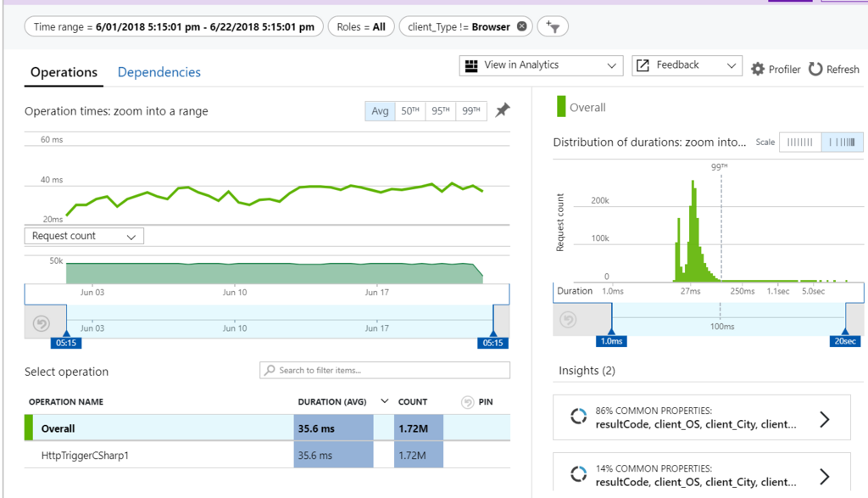Open the Request count dropdown
This screenshot has height=498, width=868.
[x=84, y=236]
